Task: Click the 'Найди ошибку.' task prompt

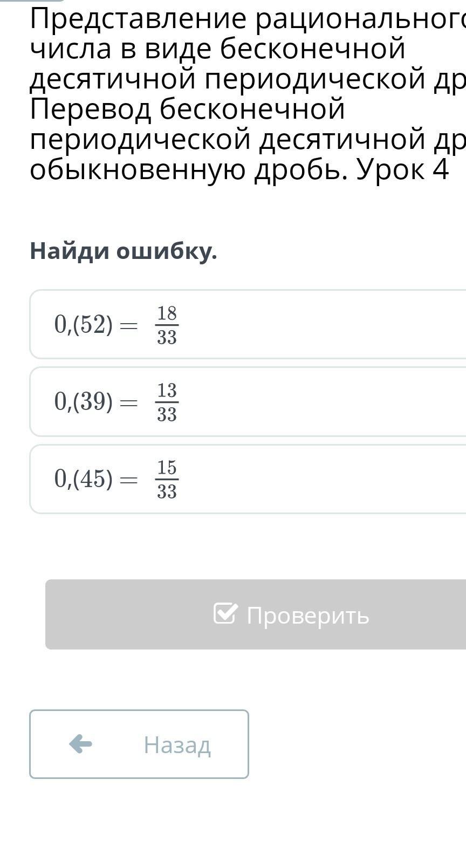Action: coord(124,251)
